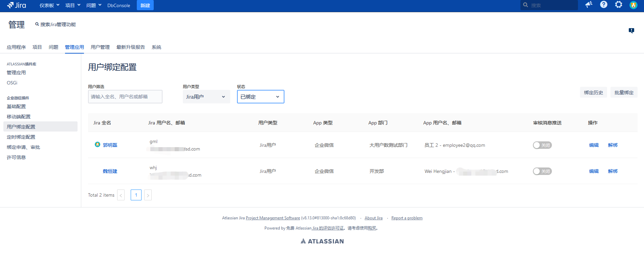Toggle audit message push for 郭明磊
Image resolution: width=644 pixels, height=258 pixels.
click(542, 145)
